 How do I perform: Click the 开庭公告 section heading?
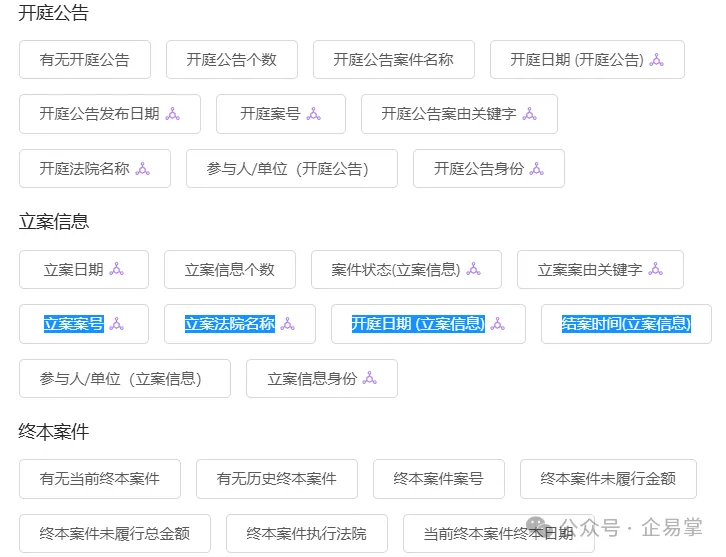[x=54, y=13]
